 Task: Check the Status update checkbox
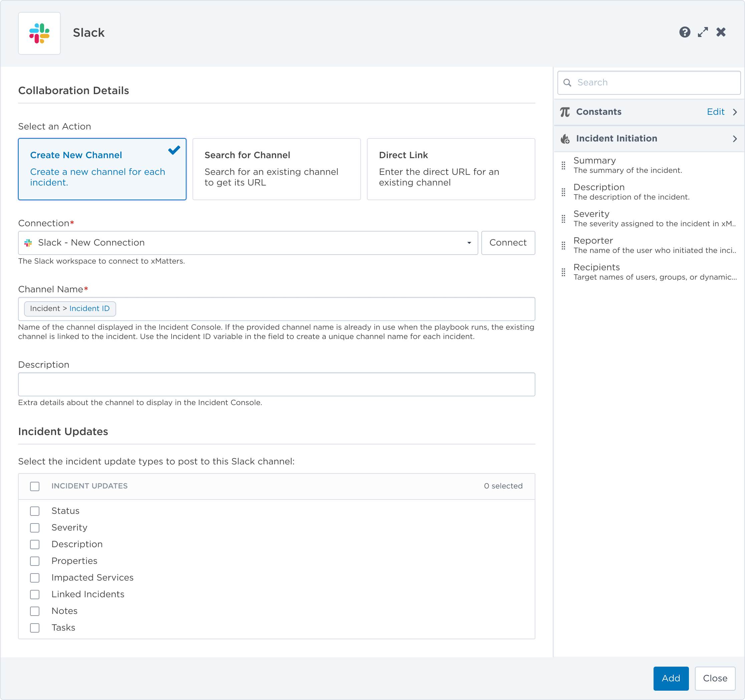coord(35,511)
